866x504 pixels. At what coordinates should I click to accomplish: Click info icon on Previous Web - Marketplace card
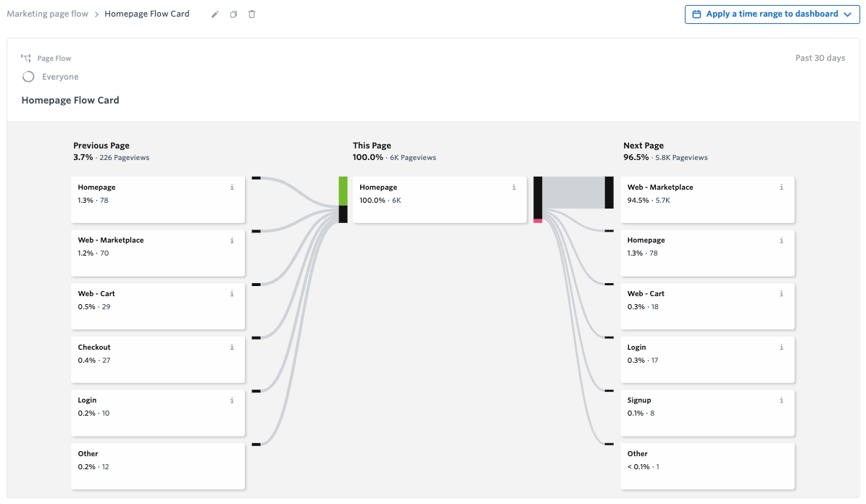pyautogui.click(x=232, y=240)
